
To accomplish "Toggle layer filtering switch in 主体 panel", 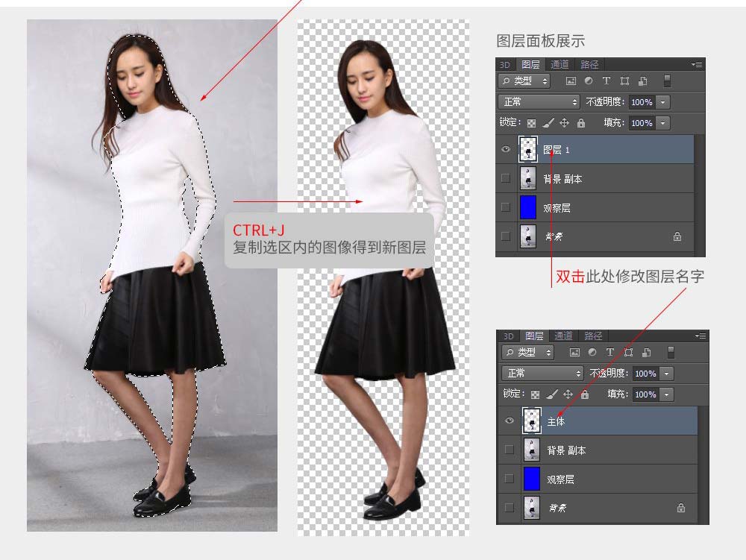I will click(671, 352).
